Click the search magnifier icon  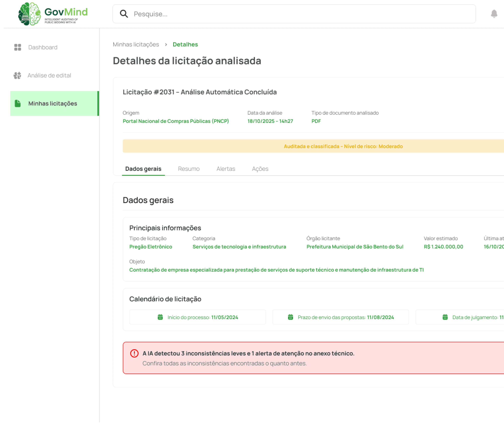pyautogui.click(x=124, y=14)
